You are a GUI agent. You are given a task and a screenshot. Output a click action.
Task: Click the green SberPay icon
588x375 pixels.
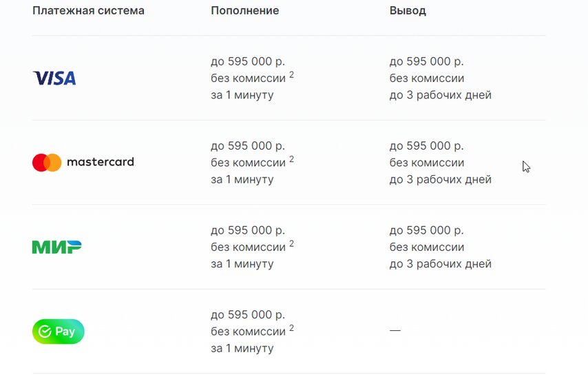pos(59,332)
